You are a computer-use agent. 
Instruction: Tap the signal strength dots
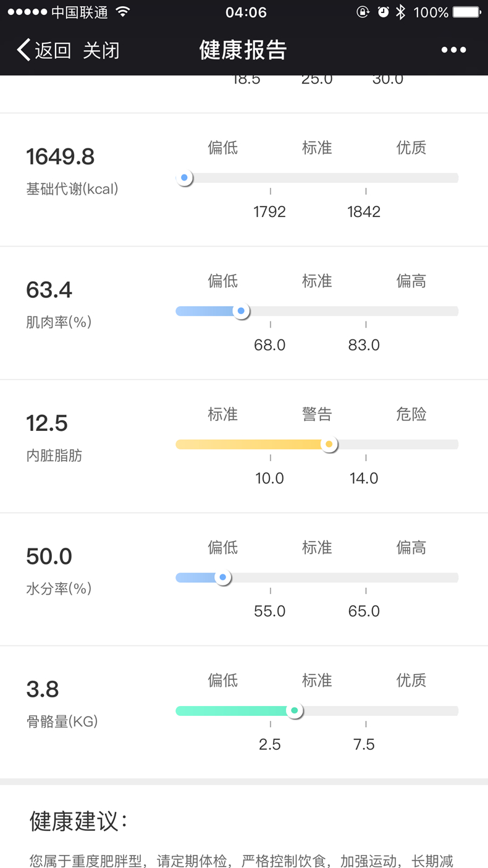pyautogui.click(x=27, y=12)
